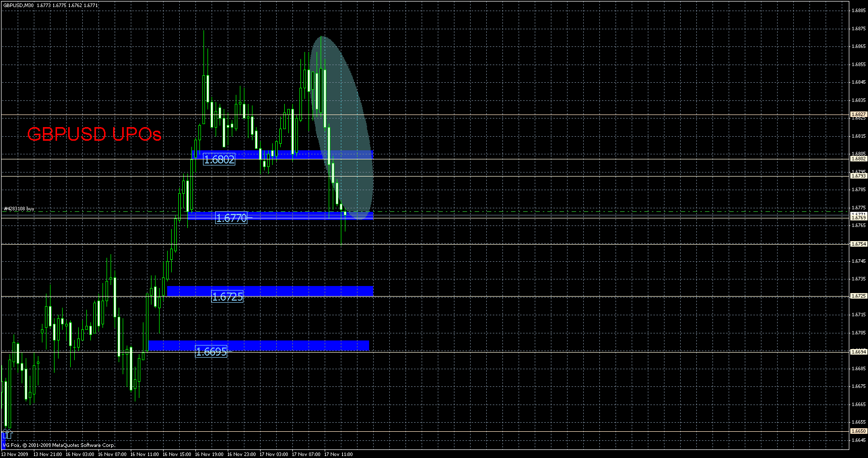Viewport: 868px width, 458px height.
Task: Click the 1.6695 blue UPO zone label
Action: coord(212,352)
